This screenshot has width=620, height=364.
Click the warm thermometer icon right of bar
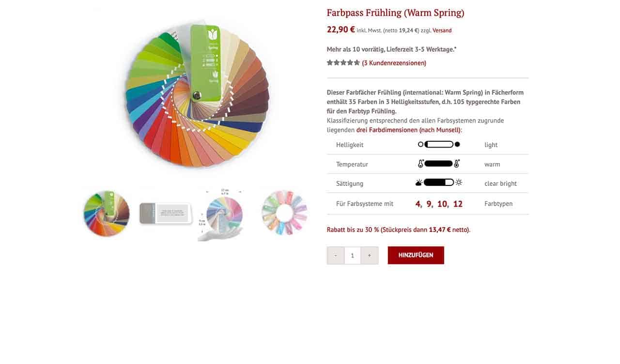457,164
